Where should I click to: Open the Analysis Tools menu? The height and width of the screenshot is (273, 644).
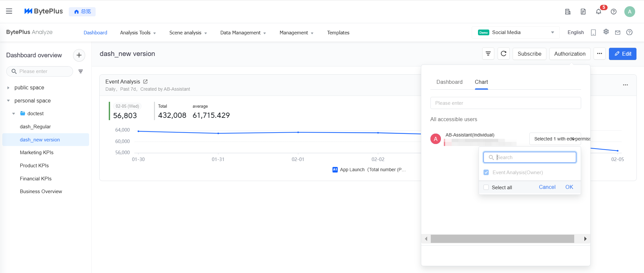[x=138, y=33]
